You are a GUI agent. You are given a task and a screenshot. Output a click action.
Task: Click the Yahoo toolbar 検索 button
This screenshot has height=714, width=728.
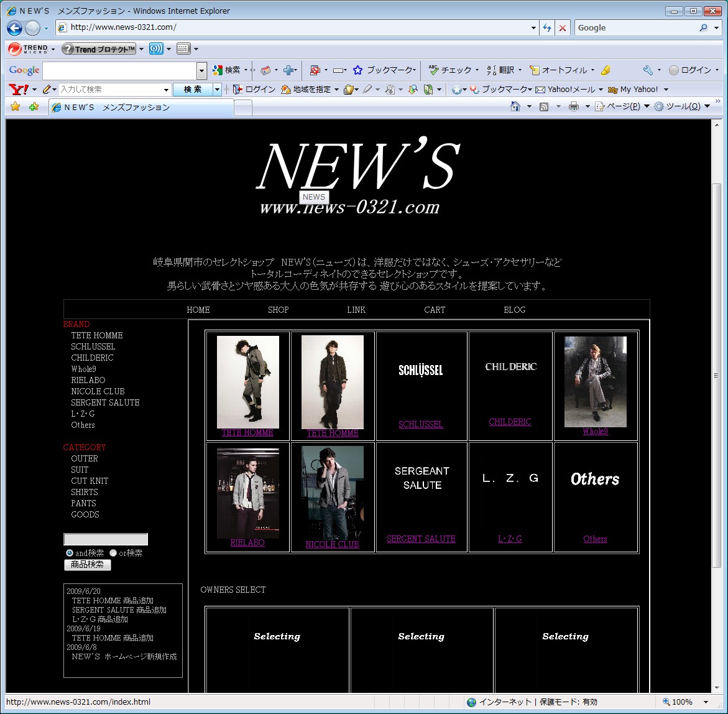click(193, 89)
